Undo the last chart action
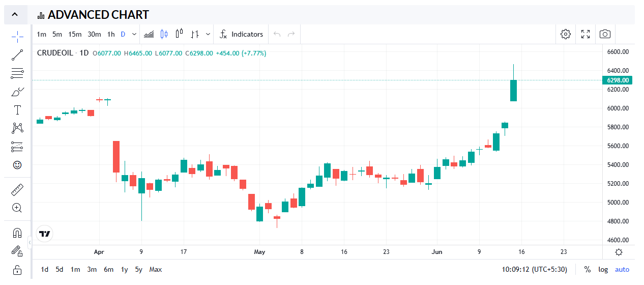Viewport: 644px width, 285px height. click(x=277, y=34)
